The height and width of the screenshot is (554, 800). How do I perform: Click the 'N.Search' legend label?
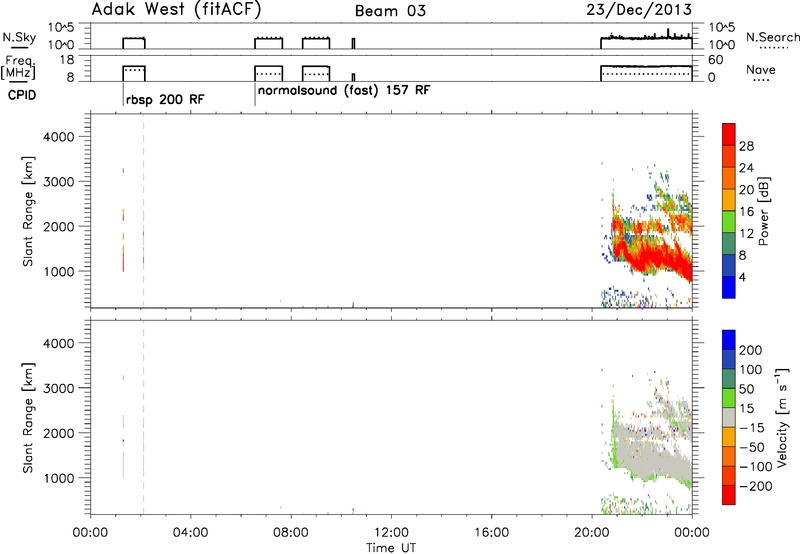click(x=772, y=37)
